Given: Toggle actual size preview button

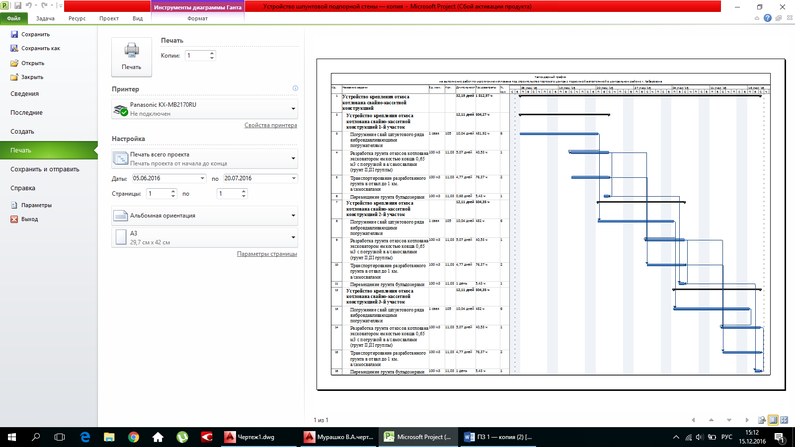Looking at the screenshot, I should click(x=761, y=420).
